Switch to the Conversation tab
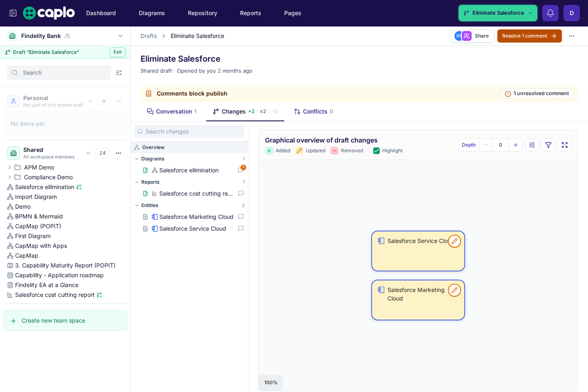This screenshot has height=392, width=588. [172, 111]
